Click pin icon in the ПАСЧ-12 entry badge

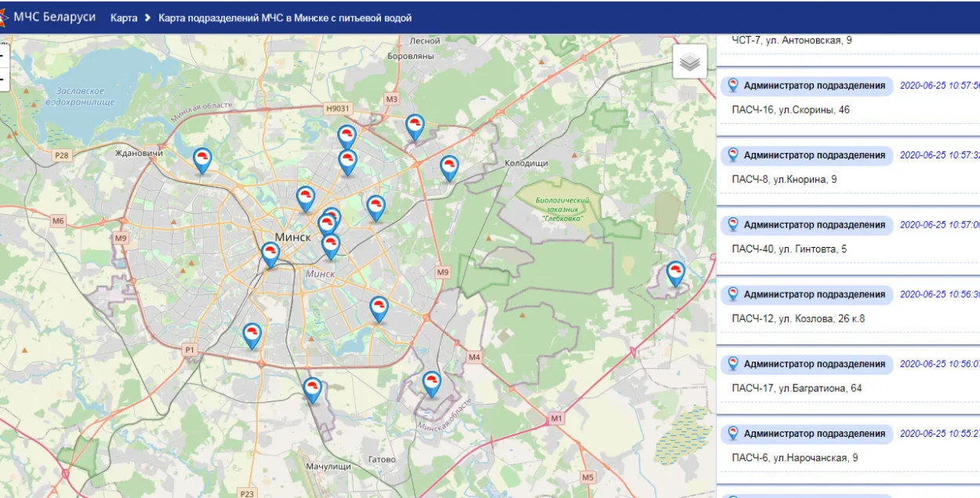coord(733,294)
